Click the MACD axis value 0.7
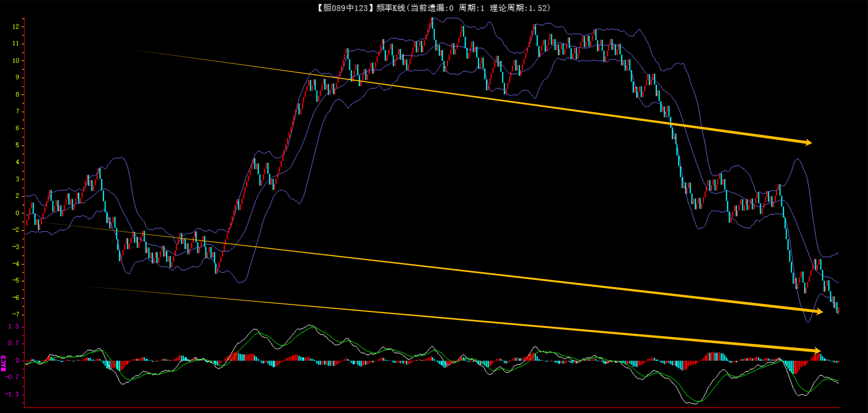Image resolution: width=868 pixels, height=413 pixels. [14, 343]
